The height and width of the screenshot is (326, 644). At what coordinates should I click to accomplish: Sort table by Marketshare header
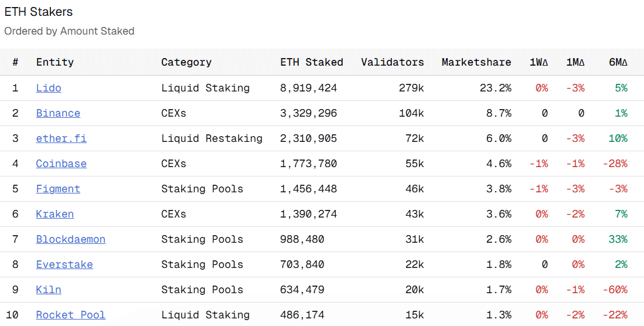pyautogui.click(x=476, y=62)
